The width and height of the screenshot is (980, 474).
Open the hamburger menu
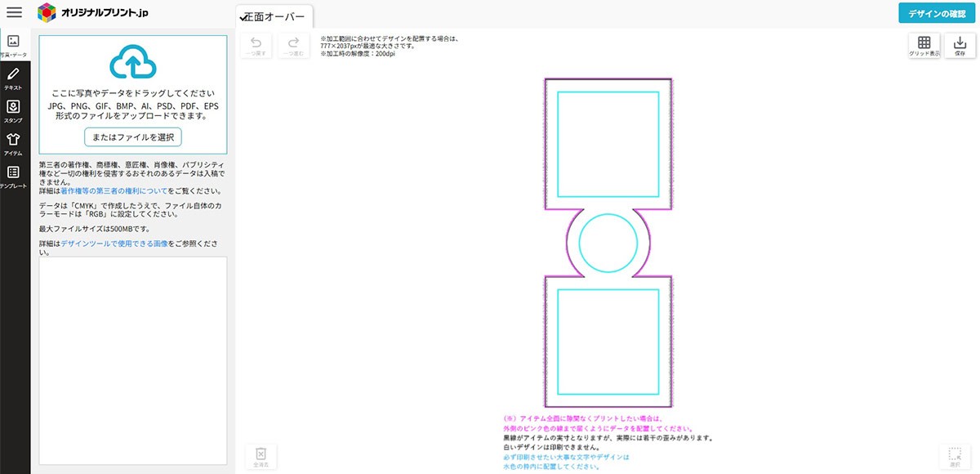[x=14, y=13]
